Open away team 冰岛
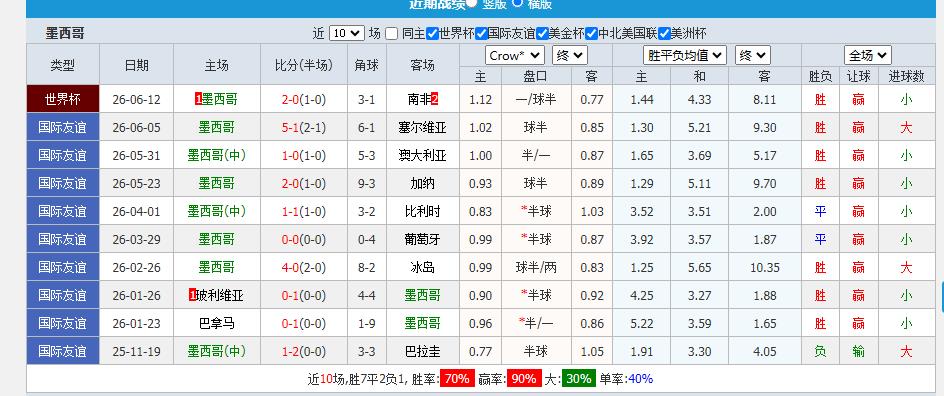Image resolution: width=944 pixels, height=396 pixels. [x=423, y=267]
